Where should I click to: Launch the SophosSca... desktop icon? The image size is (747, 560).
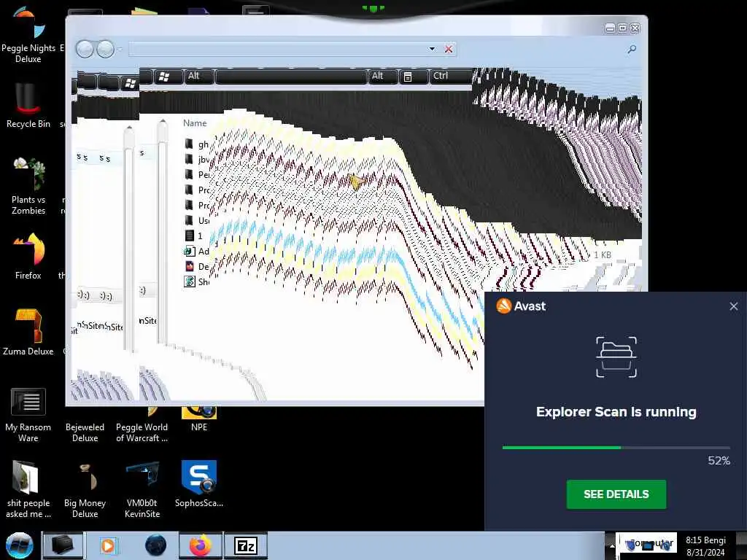point(199,483)
